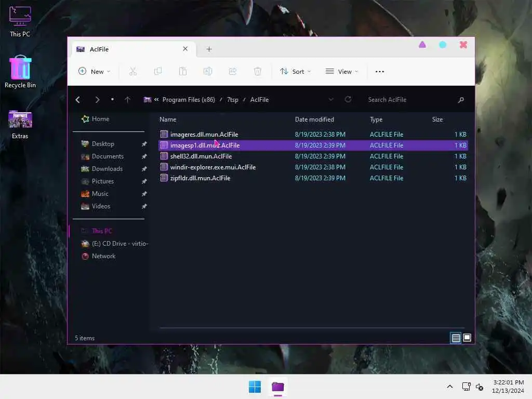Screen dimensions: 532x399
Task: Click the Copy toolbar icon
Action: pyautogui.click(x=158, y=72)
